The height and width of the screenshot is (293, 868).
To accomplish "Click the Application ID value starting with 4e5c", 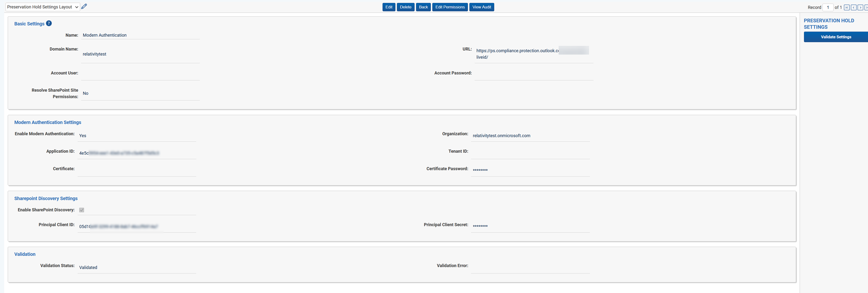I will [119, 153].
